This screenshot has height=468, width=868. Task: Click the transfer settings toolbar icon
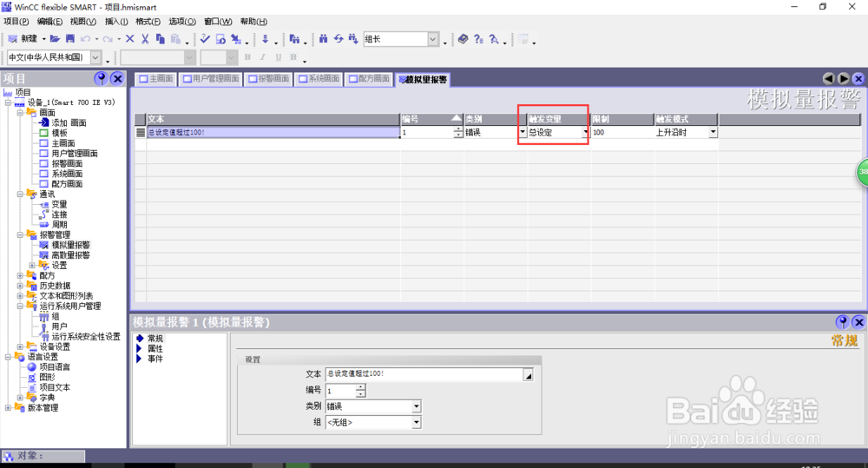[x=236, y=39]
